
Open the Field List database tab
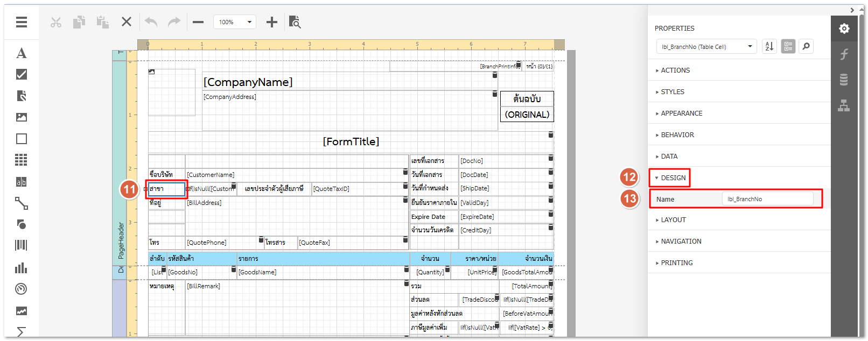[844, 80]
